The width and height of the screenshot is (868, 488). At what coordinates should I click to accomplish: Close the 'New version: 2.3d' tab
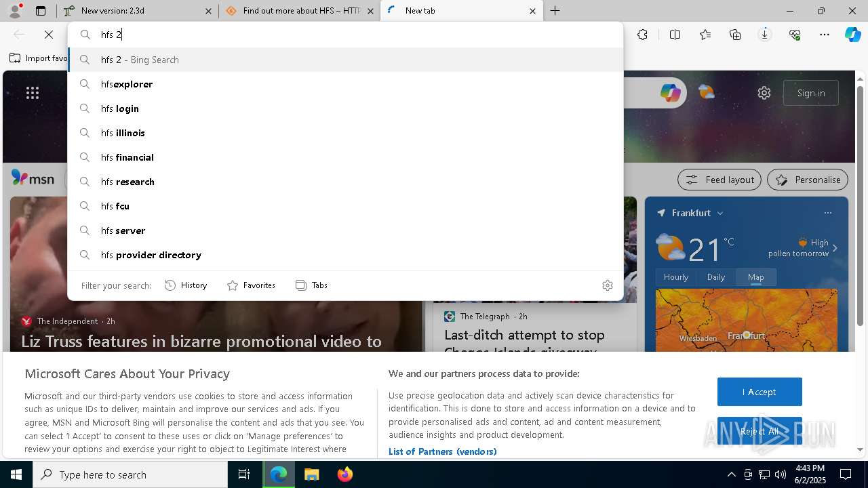(208, 11)
